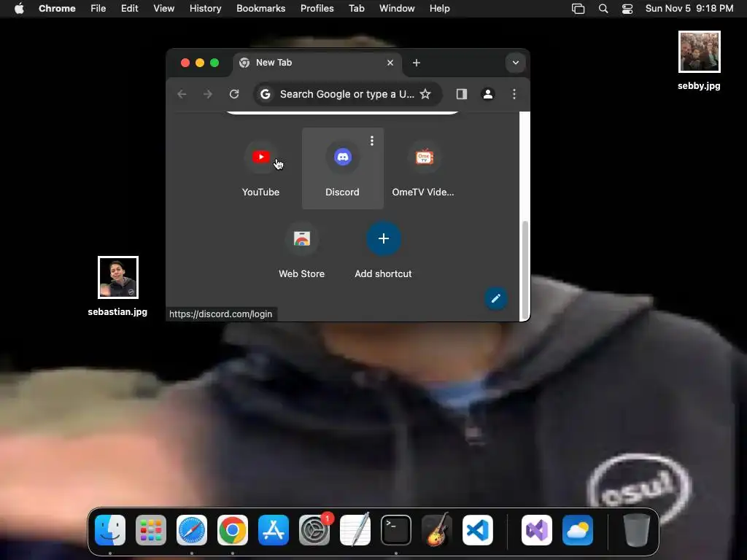Click the Chrome page vertical scrollbar
This screenshot has width=747, height=560.
point(525,270)
